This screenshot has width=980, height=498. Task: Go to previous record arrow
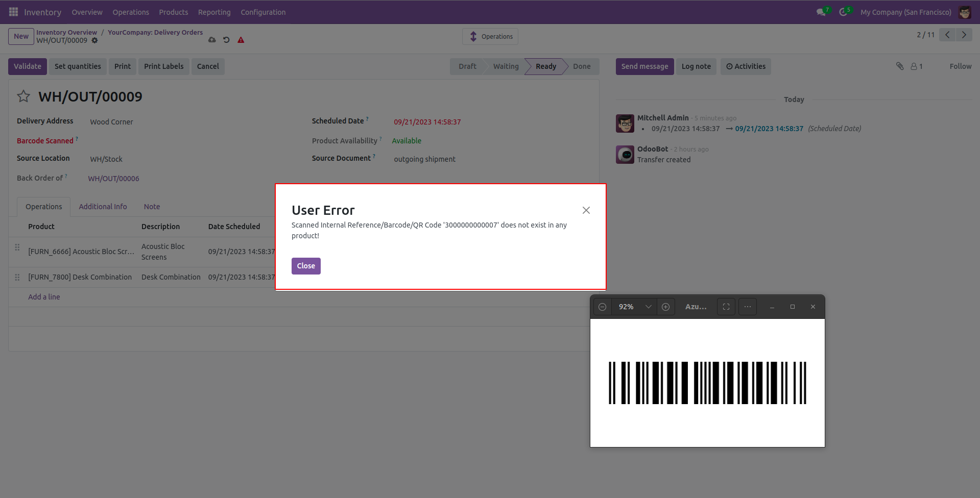click(947, 35)
